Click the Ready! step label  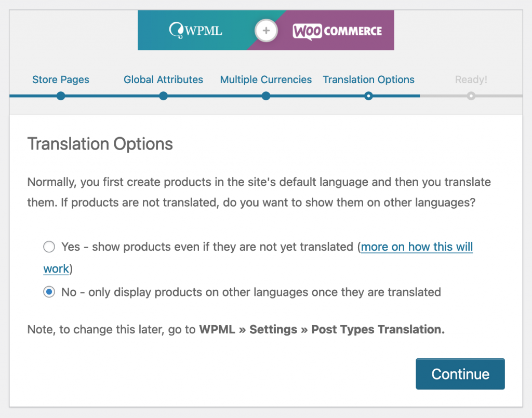coord(471,79)
